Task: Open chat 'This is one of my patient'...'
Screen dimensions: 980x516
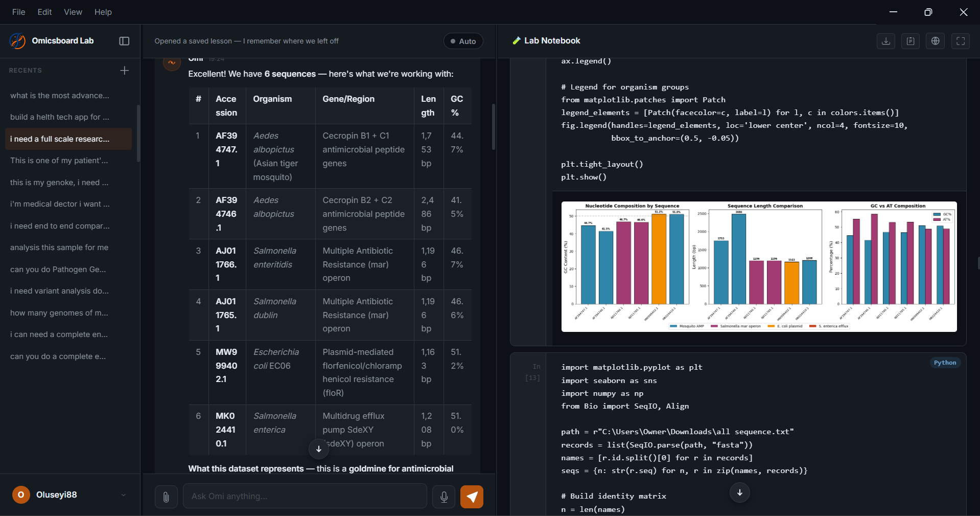Action: [x=68, y=161]
